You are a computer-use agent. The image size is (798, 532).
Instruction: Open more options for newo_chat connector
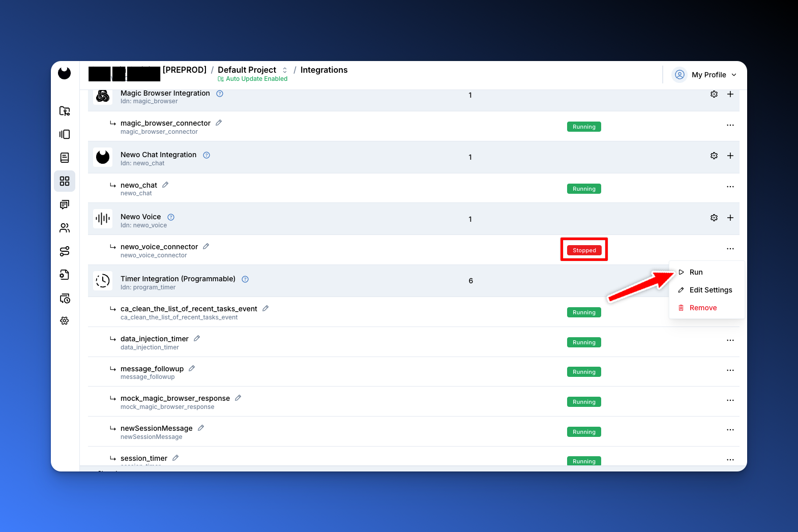(730, 187)
